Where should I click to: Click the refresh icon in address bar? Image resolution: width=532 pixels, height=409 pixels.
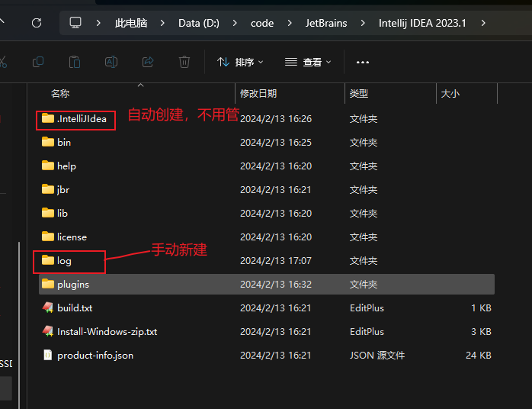pyautogui.click(x=37, y=23)
